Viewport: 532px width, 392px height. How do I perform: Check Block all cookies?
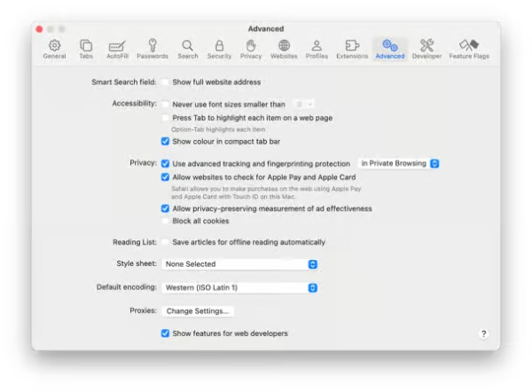[x=165, y=221]
